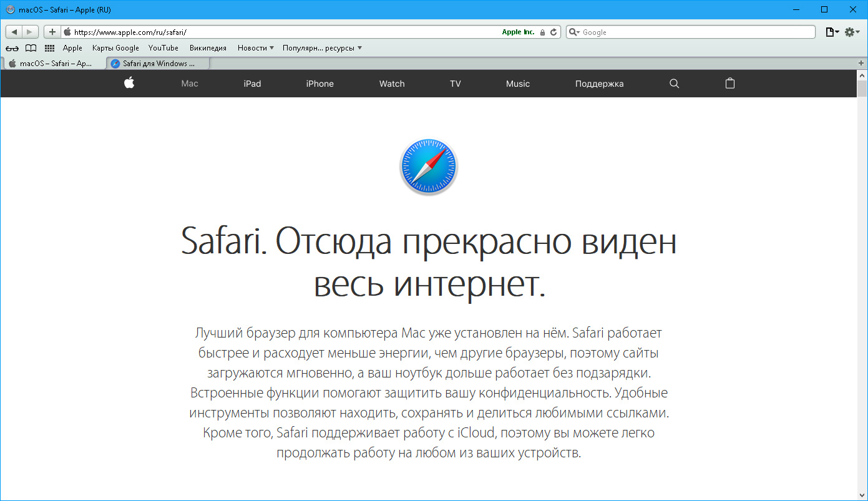Maximize the Safari window

824,9
